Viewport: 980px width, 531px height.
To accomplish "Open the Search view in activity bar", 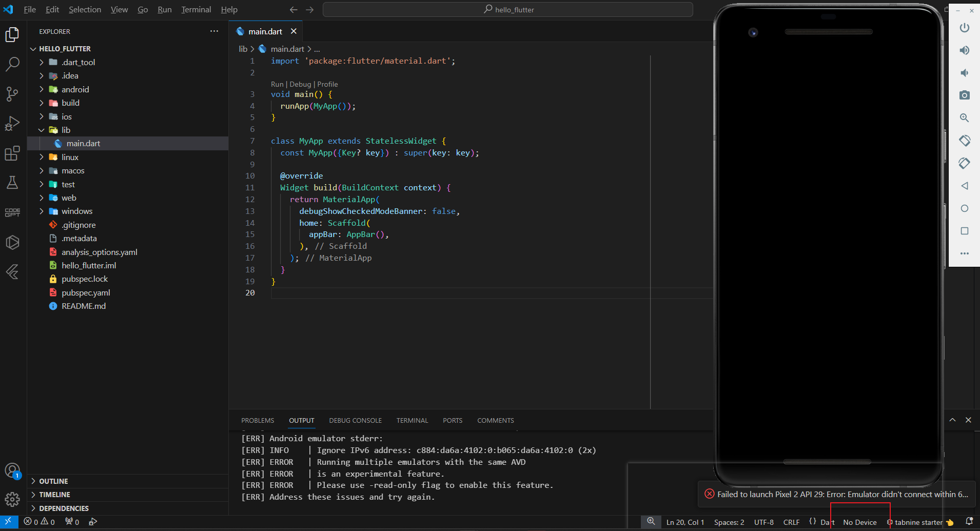I will (12, 64).
